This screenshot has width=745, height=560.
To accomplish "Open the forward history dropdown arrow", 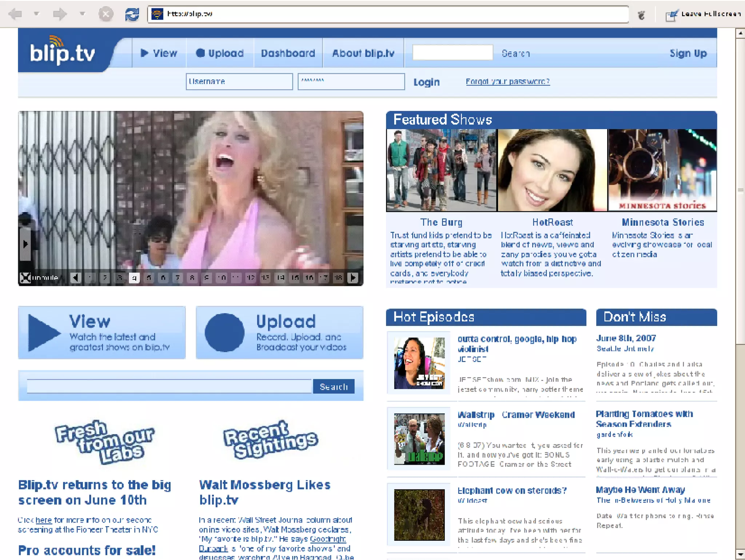I will 83,14.
